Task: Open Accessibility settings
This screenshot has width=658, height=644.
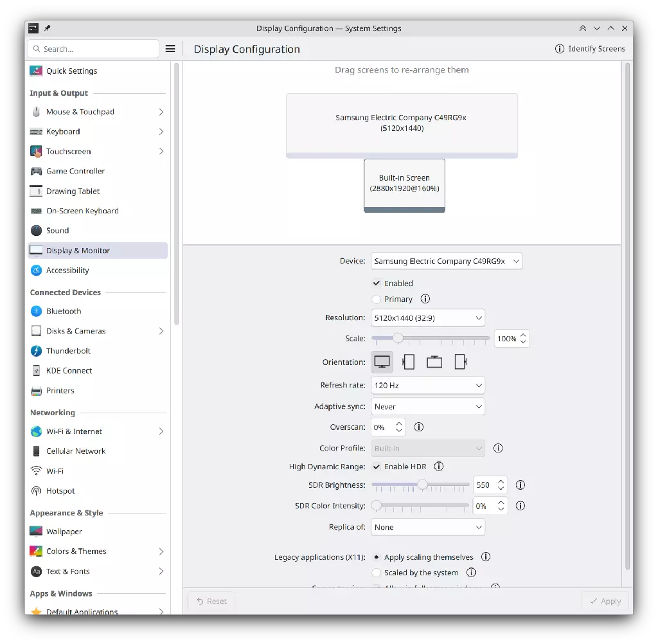Action: 98,271
